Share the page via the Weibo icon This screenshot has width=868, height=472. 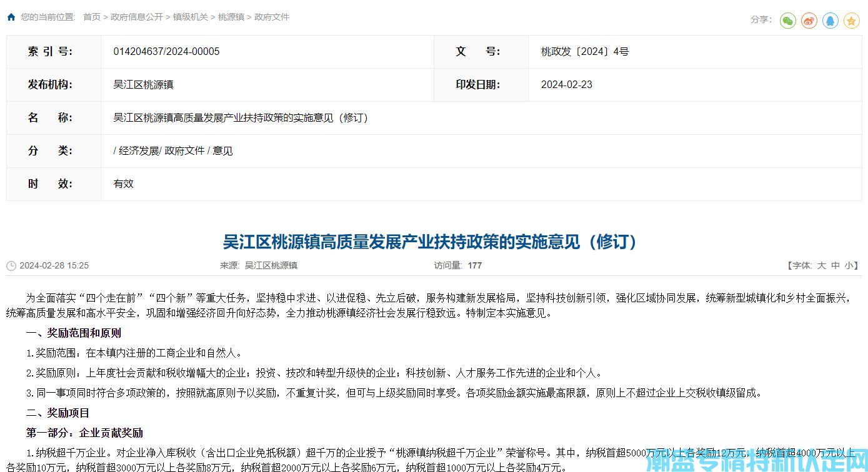[809, 21]
